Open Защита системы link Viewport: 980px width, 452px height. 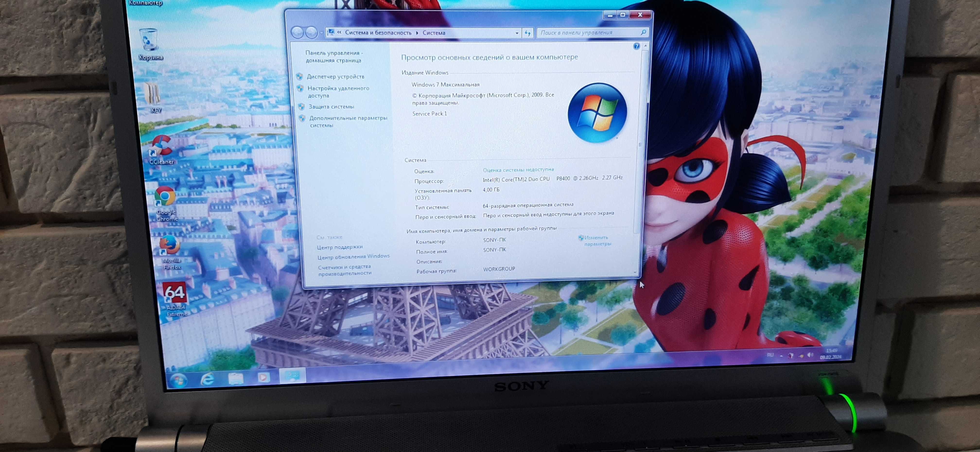coord(331,107)
